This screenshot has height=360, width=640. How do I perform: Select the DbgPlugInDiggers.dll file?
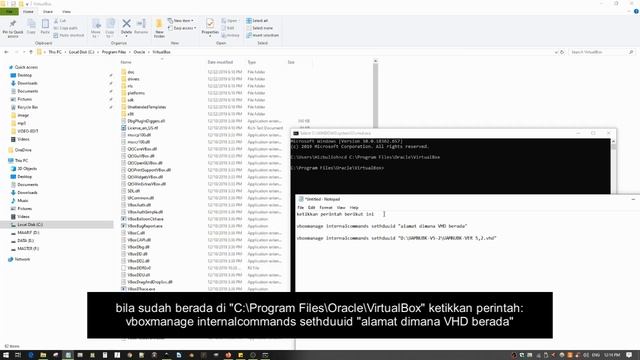coord(146,121)
